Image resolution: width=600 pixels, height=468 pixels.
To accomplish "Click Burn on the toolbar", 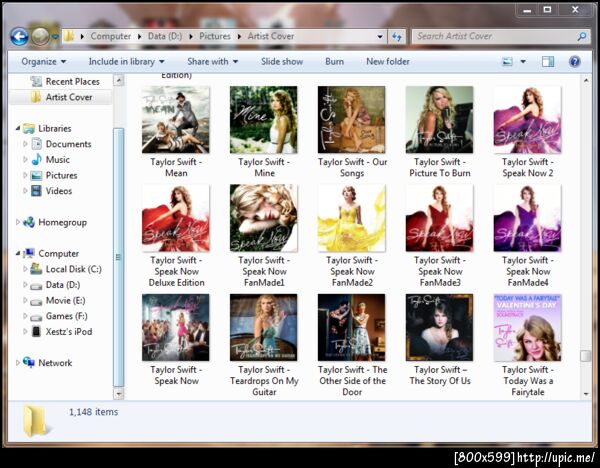I will [334, 62].
